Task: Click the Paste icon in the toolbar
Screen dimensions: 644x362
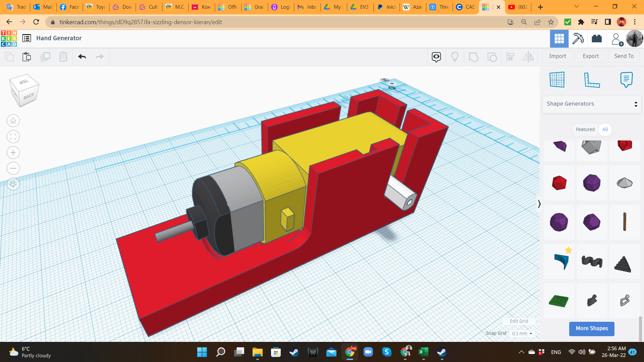Action: pos(26,57)
